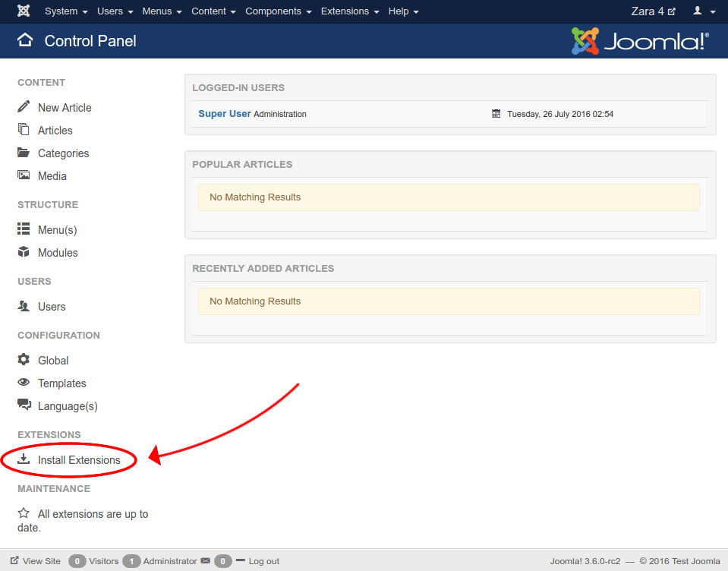Click the gear icon beside Global
Viewport: 728px width, 571px height.
[24, 359]
